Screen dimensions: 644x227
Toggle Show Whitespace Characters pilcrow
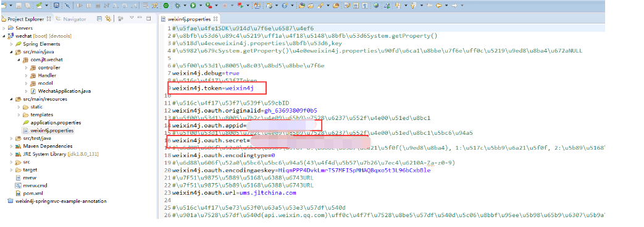[365, 6]
